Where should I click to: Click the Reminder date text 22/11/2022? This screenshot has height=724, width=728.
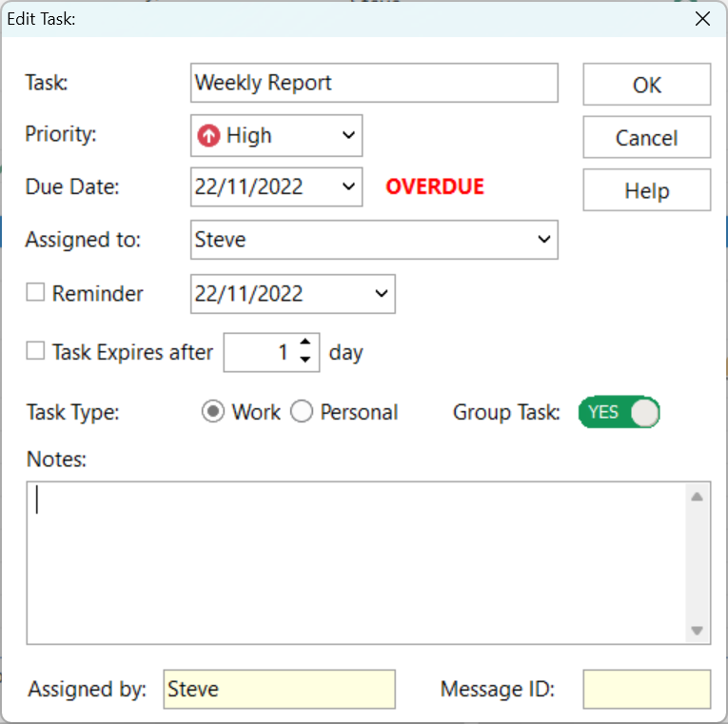click(x=249, y=294)
